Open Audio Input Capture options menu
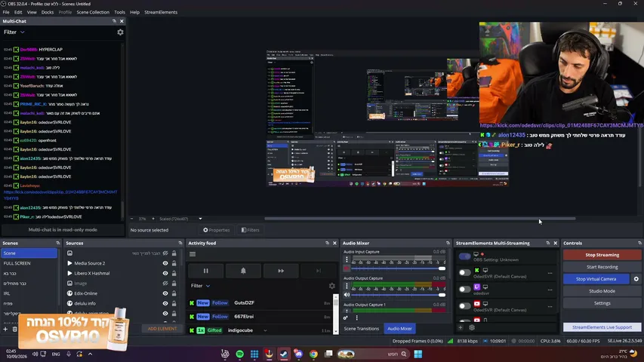 point(347,259)
